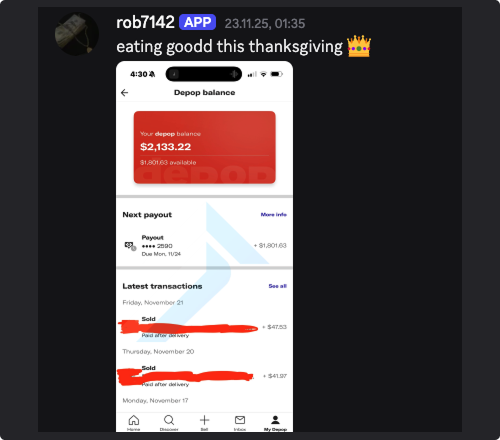Click the rob7142 username

(145, 23)
